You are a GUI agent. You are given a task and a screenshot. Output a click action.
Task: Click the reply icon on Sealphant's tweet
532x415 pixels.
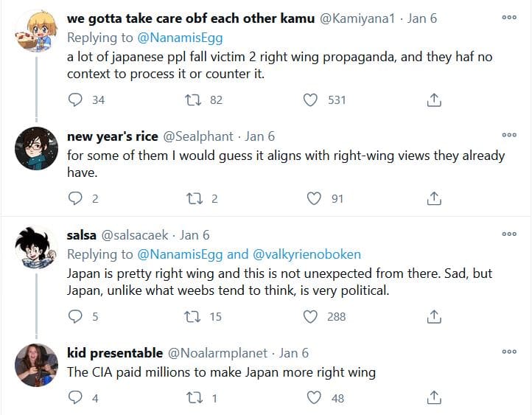pyautogui.click(x=76, y=198)
